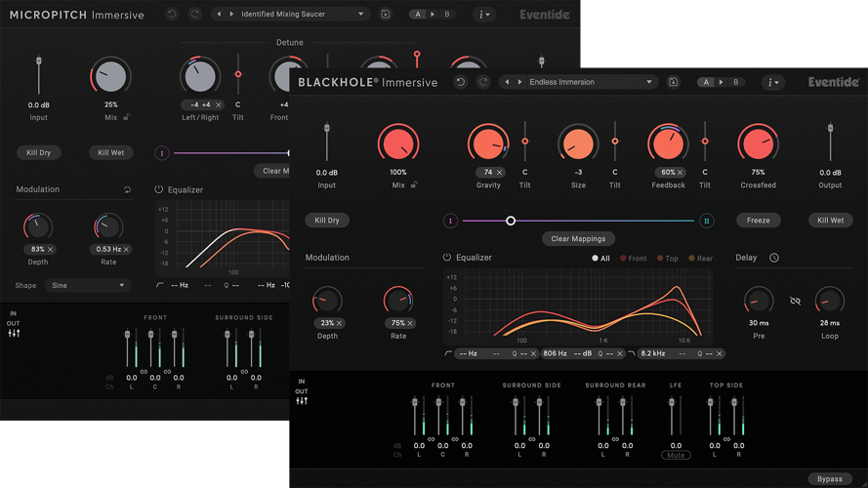Open the Endless Immersion preset dropdown

[x=649, y=83]
